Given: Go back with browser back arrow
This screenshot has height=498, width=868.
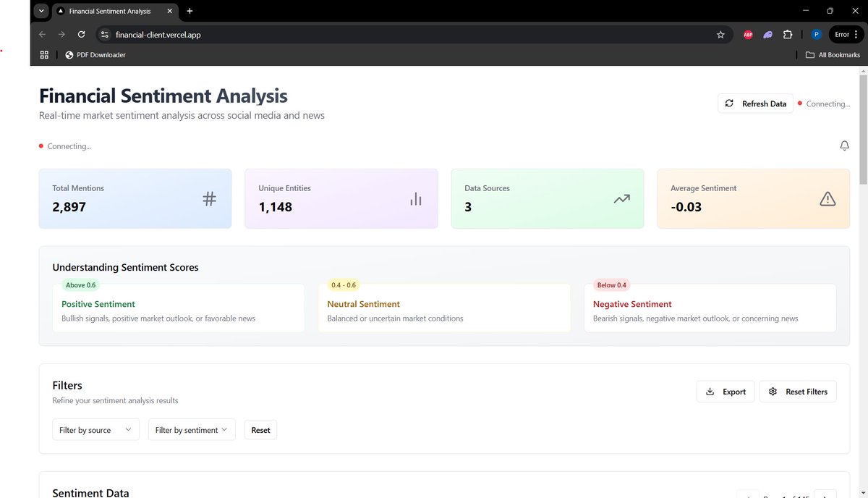Looking at the screenshot, I should tap(42, 34).
